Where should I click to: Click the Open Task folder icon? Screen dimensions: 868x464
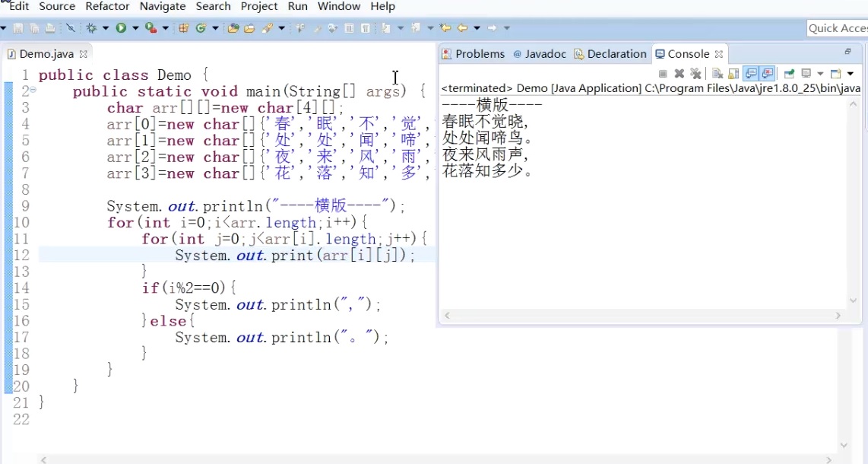point(249,28)
